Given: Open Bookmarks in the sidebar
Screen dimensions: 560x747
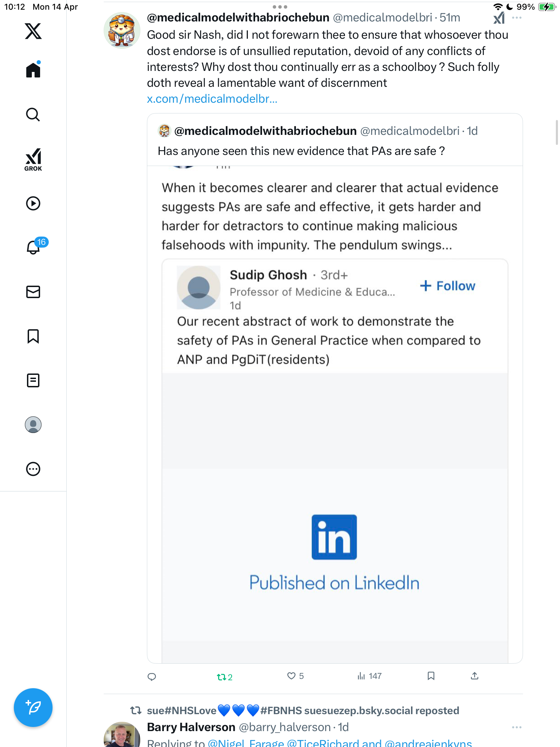Looking at the screenshot, I should [33, 336].
